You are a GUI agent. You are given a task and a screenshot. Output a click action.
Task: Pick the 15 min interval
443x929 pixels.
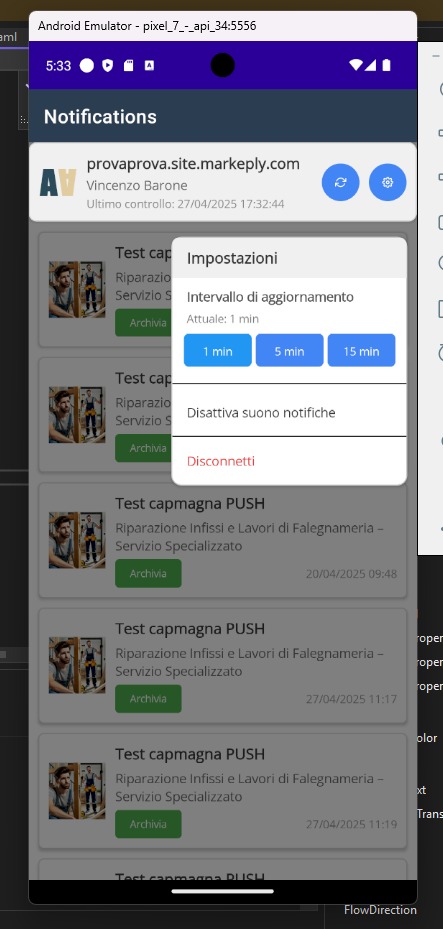361,351
